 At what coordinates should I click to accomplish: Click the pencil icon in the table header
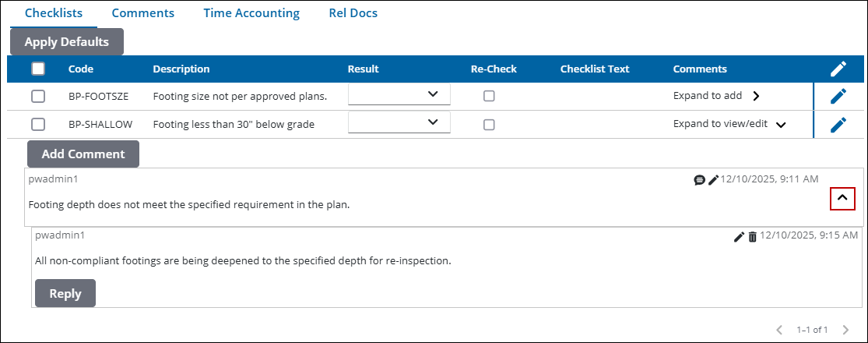pyautogui.click(x=838, y=69)
